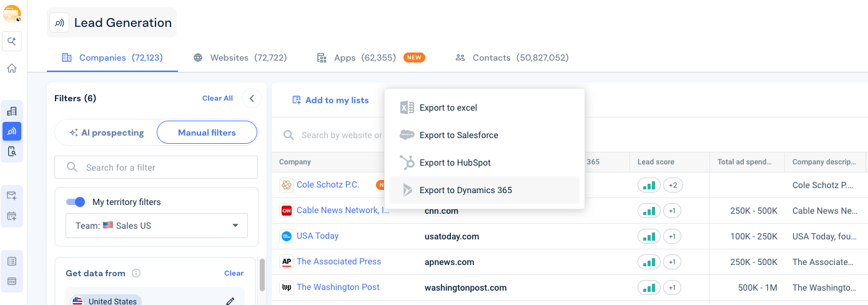The width and height of the screenshot is (868, 305).
Task: Open the document search icon in sidebar
Action: [x=12, y=151]
